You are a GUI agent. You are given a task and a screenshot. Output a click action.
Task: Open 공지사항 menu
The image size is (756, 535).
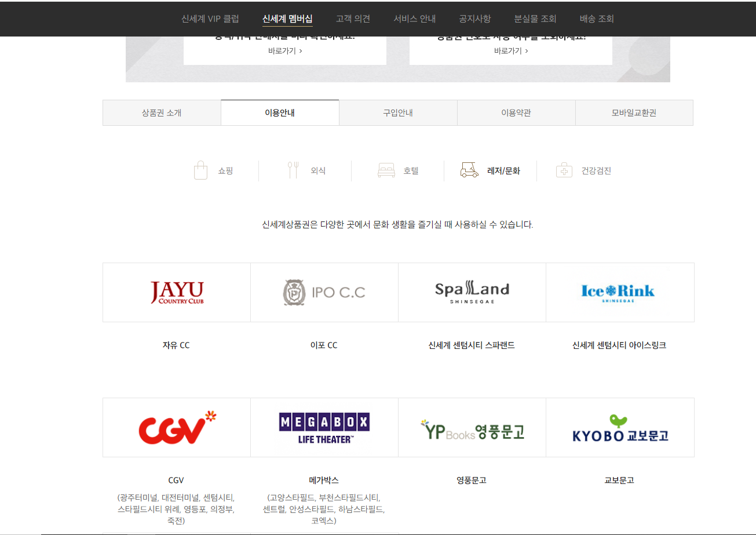click(474, 19)
